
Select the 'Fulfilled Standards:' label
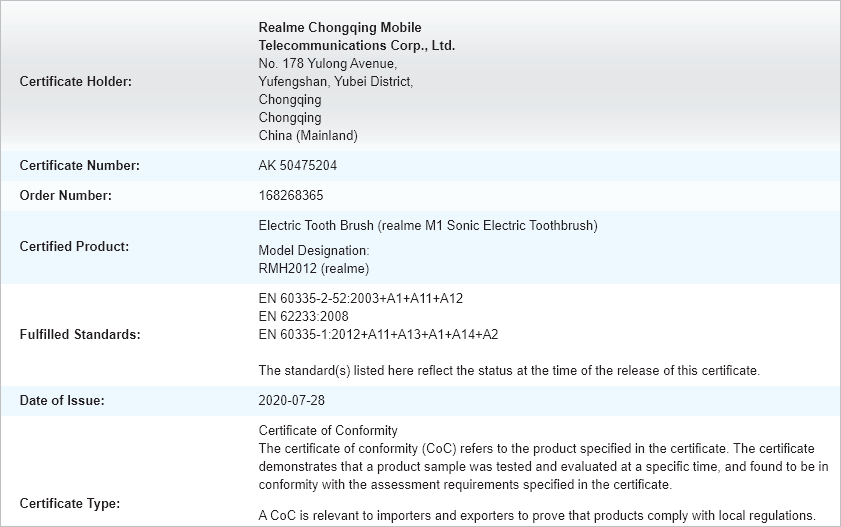pos(80,335)
